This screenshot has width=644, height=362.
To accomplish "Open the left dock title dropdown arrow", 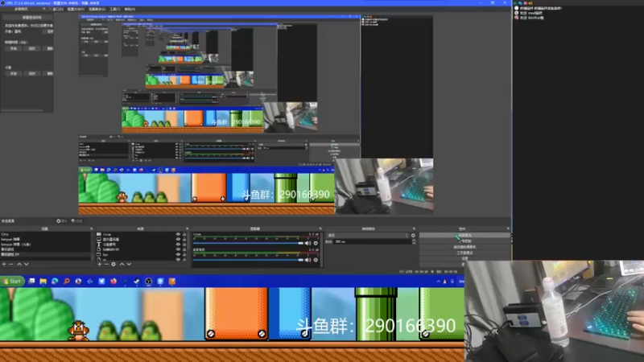I will click(44, 9).
